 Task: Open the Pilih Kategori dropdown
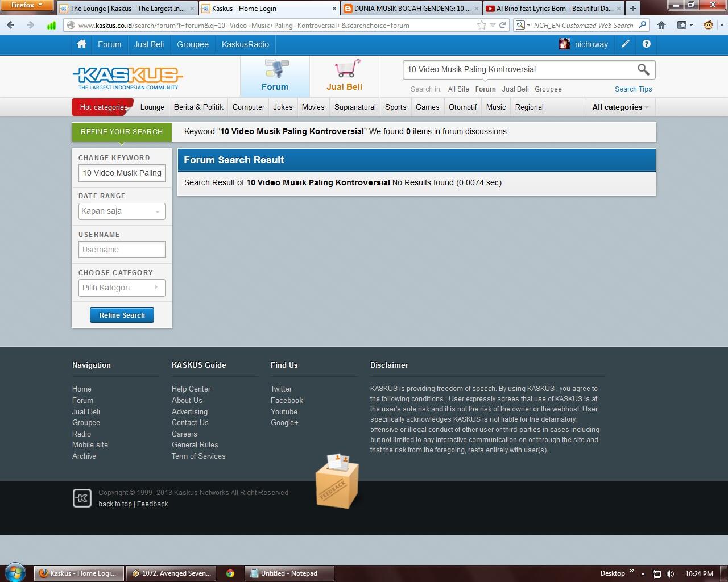pos(122,288)
